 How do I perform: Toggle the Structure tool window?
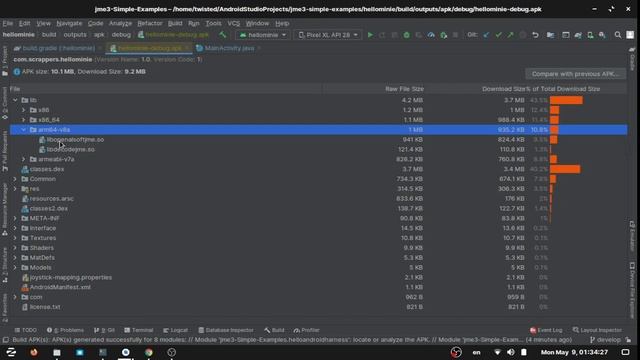(5, 265)
